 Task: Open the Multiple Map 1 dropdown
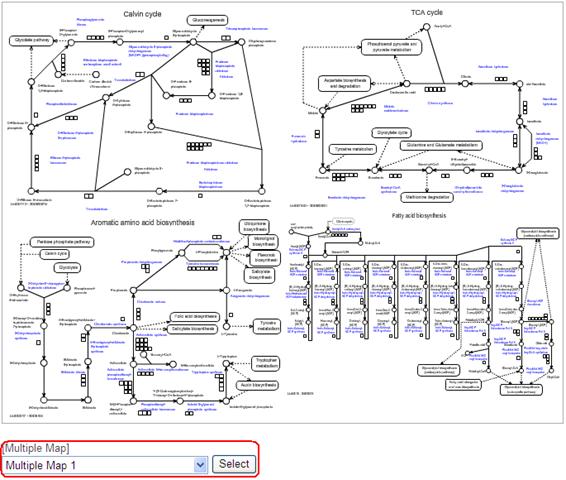click(105, 465)
